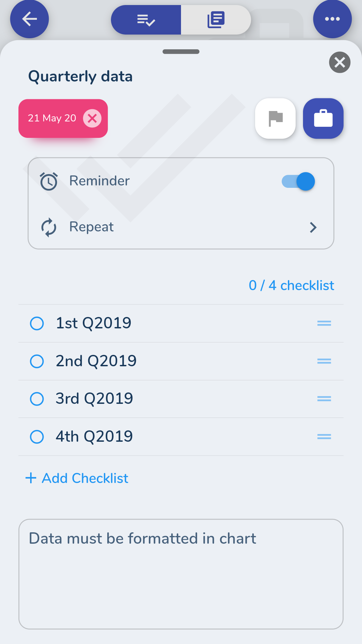Flag the task with the flag icon
362x644 pixels.
(x=276, y=118)
